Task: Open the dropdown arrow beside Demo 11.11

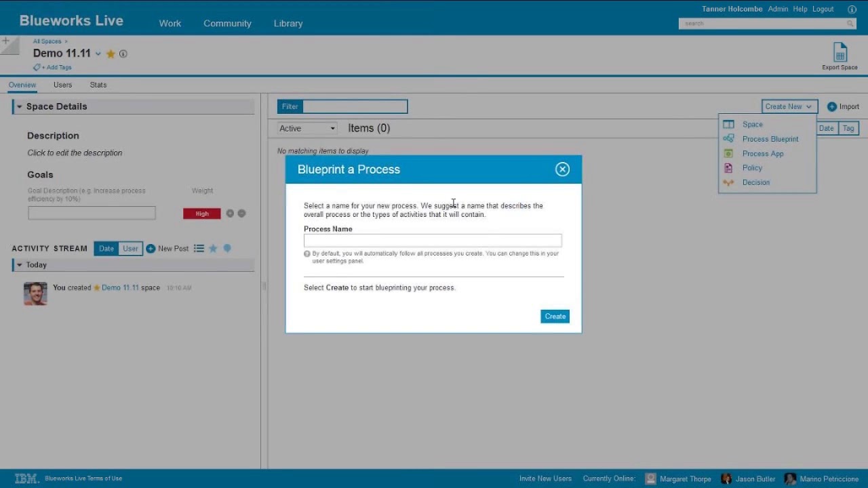Action: 98,54
